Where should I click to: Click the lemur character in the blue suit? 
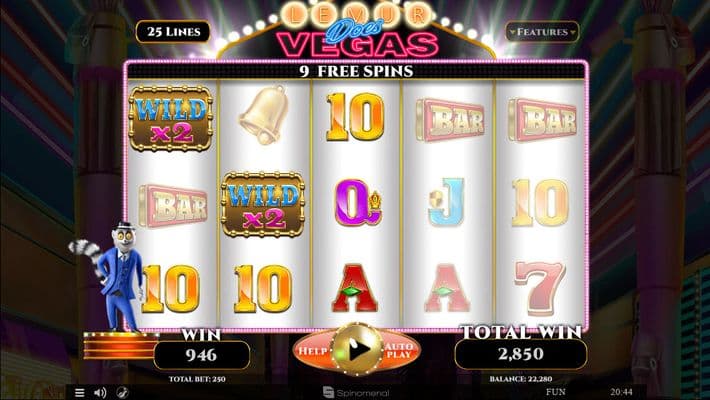pos(111,277)
